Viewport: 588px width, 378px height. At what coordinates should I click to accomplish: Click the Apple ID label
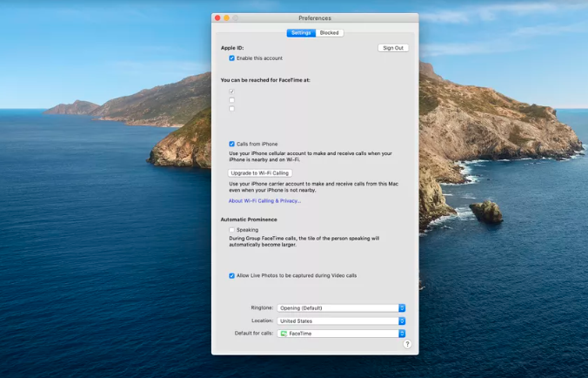coord(232,48)
